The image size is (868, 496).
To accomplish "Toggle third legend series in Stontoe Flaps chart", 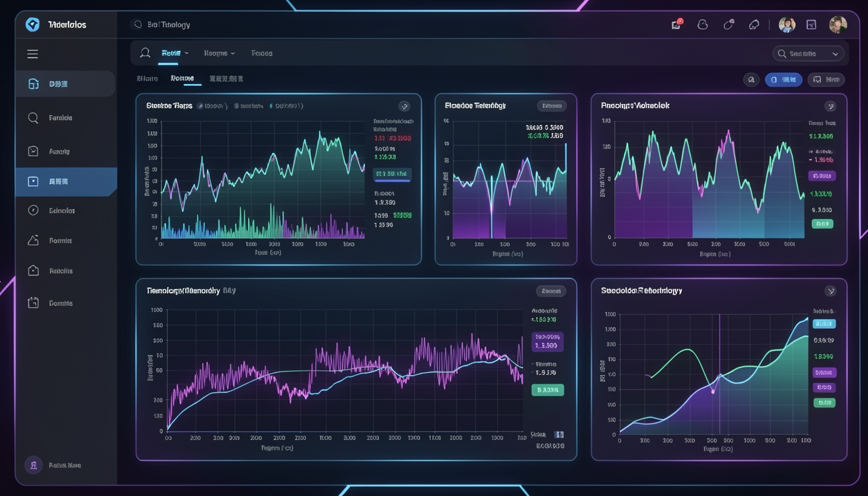I will coord(286,106).
